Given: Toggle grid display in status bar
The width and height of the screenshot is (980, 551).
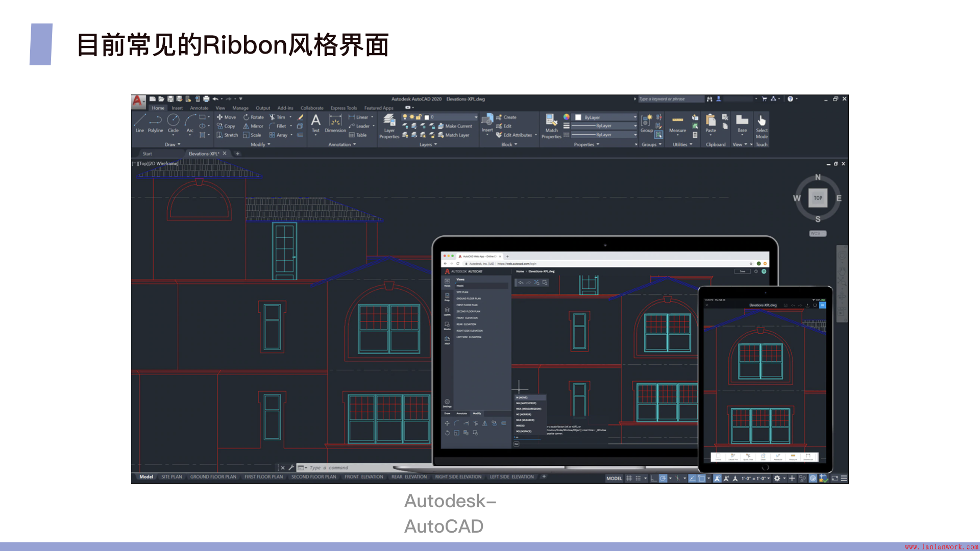Looking at the screenshot, I should click(x=629, y=479).
